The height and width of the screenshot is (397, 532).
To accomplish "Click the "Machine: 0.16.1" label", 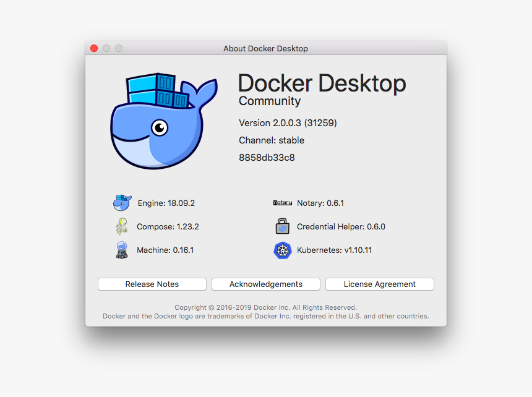I will [x=165, y=250].
